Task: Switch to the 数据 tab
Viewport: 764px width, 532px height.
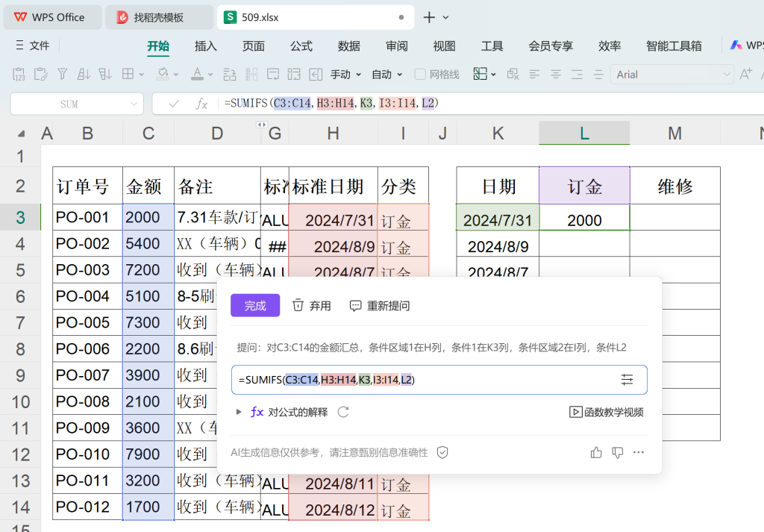Action: (x=349, y=46)
